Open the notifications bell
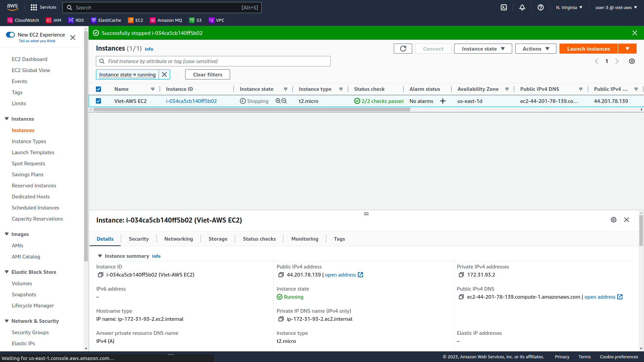This screenshot has height=362, width=644. coord(522,7)
